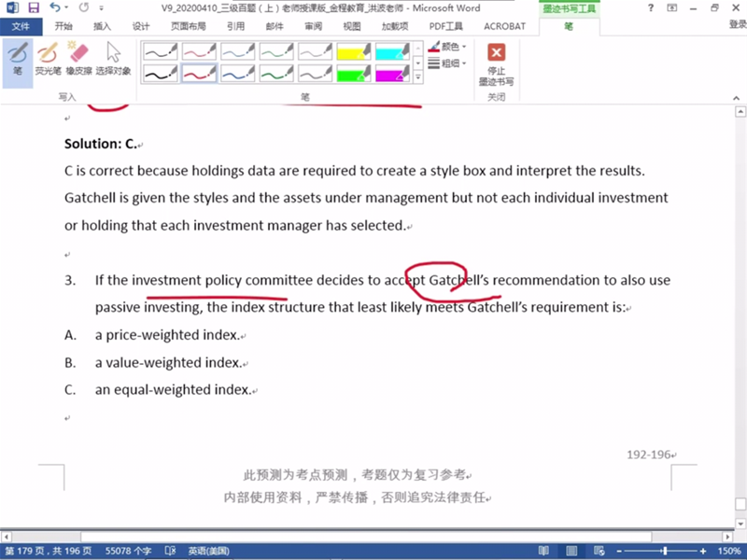Click the Save icon in quick access toolbar

point(34,8)
